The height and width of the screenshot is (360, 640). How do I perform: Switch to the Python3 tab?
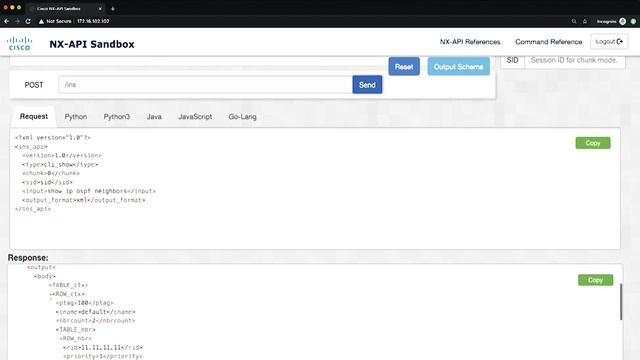coord(116,117)
